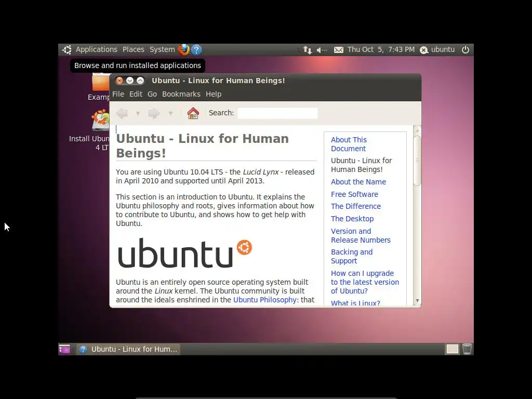Viewport: 532px width, 399px height.
Task: Click the Ubuntu logo image in page
Action: [x=185, y=253]
